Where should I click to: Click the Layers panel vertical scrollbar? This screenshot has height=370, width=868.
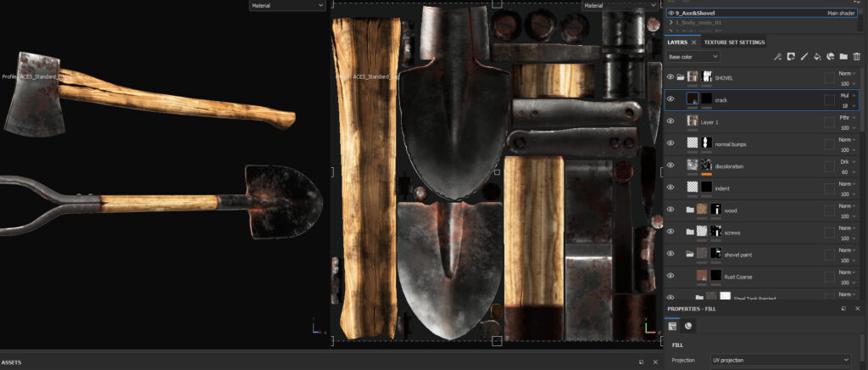(x=860, y=99)
